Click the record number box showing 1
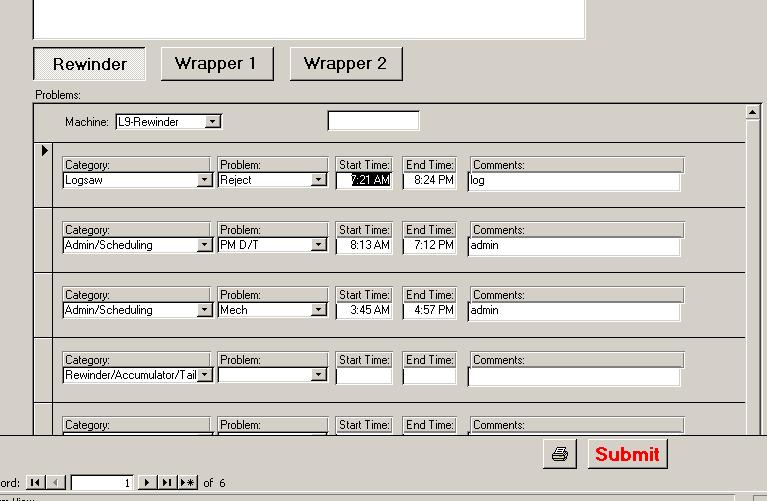 click(102, 483)
